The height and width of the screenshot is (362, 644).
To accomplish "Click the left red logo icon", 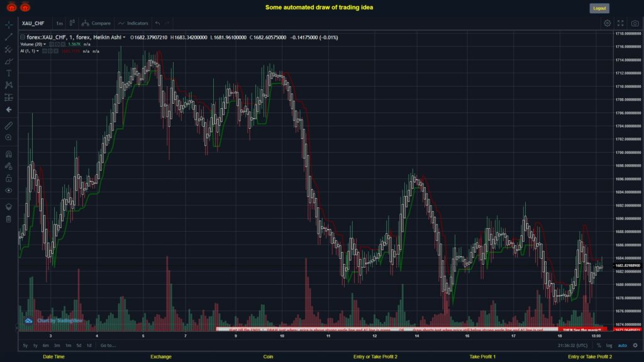I will pos(11,7).
